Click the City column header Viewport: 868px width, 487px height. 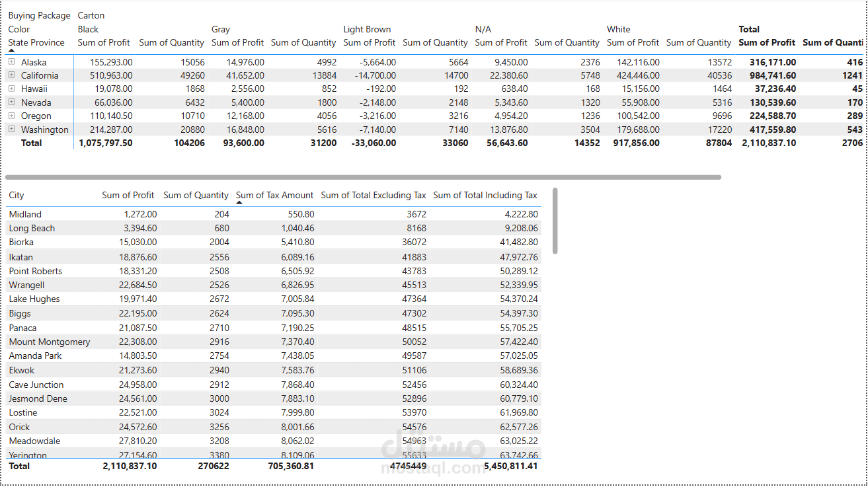(x=17, y=195)
